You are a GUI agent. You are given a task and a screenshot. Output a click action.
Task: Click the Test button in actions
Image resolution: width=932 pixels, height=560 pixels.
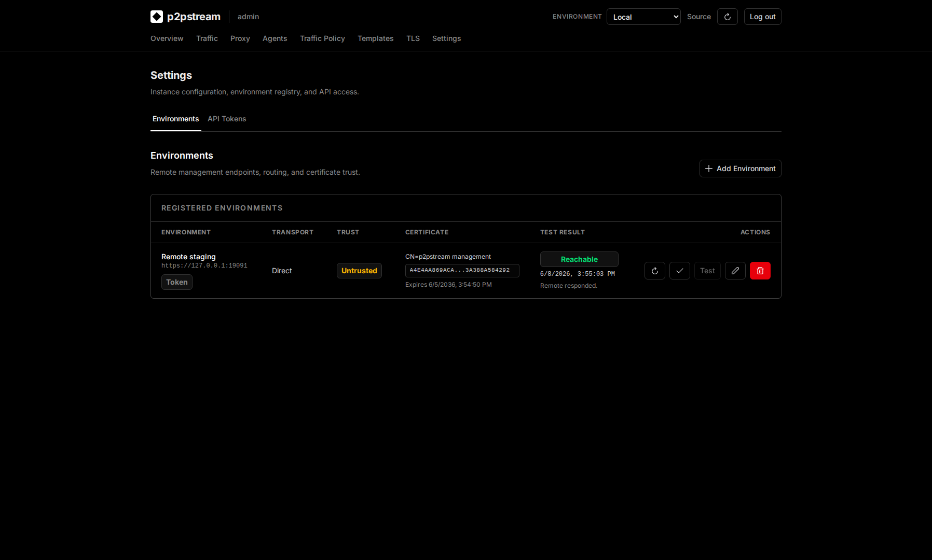[707, 271]
